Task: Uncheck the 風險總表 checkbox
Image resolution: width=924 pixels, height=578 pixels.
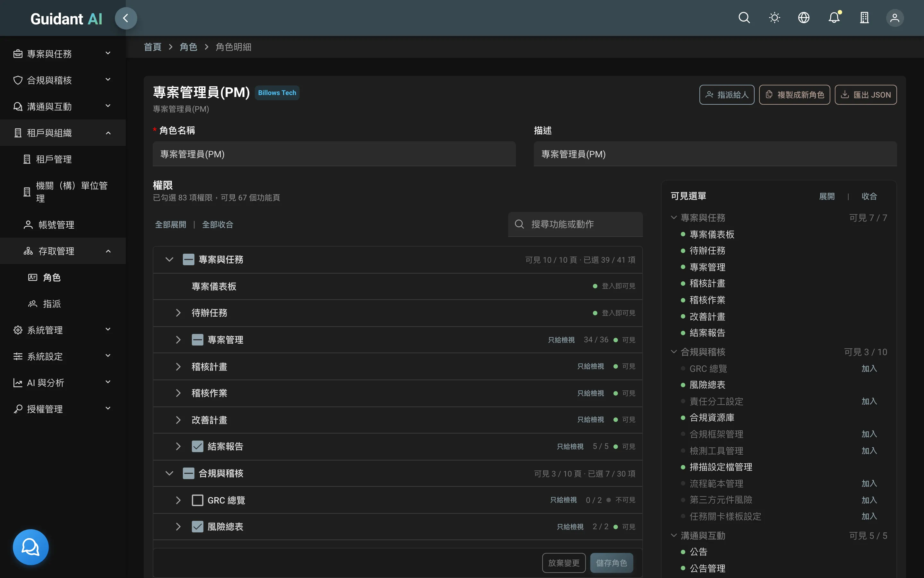Action: [197, 527]
